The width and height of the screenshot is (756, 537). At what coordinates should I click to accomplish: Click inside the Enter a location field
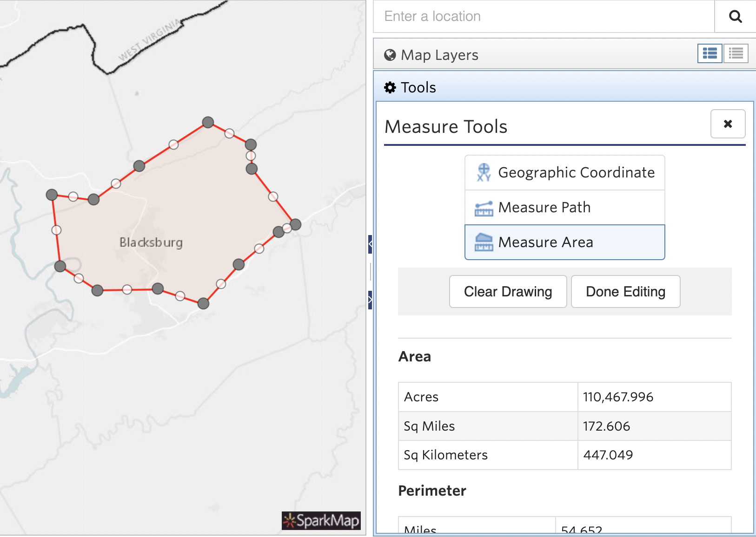tap(511, 16)
